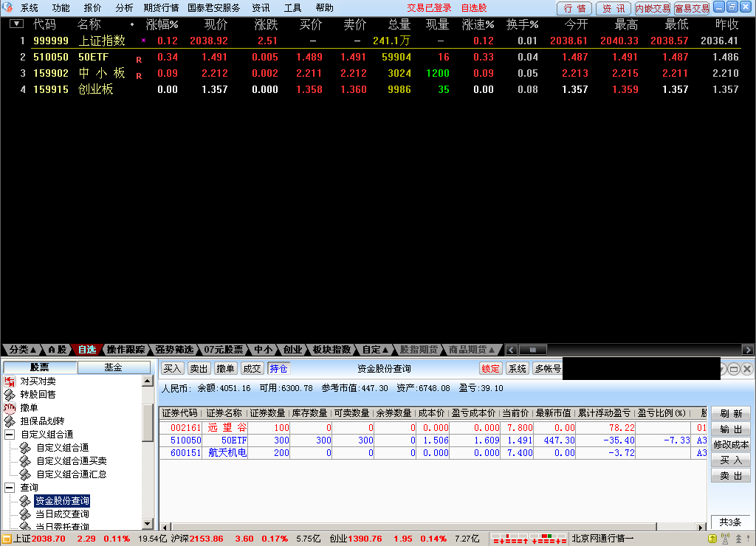This screenshot has width=756, height=546.
Task: Open the column header dropdown arrow beside 代码
Action: click(x=16, y=24)
